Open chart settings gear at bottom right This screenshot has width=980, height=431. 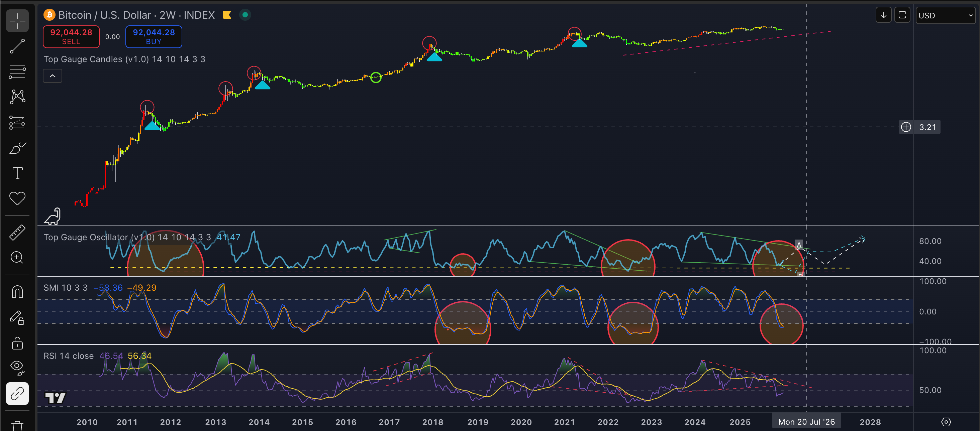tap(946, 422)
